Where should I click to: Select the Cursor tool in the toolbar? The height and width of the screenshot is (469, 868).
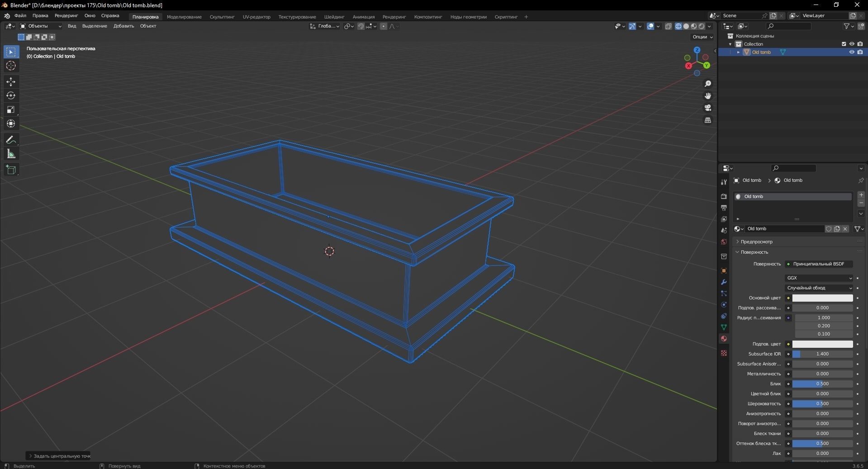(11, 66)
